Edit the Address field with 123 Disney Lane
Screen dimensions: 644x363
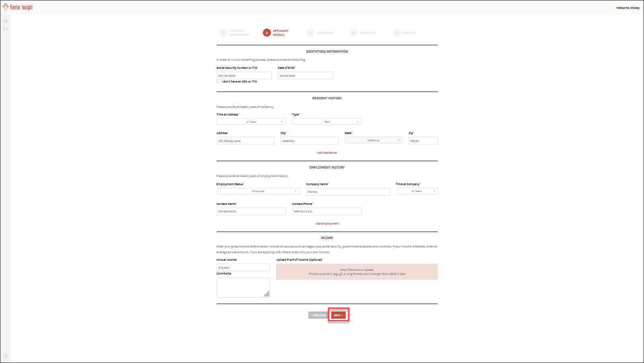click(x=246, y=141)
